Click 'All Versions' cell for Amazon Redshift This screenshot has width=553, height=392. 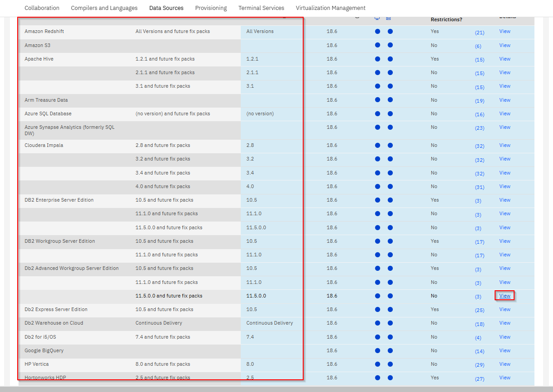(x=260, y=31)
